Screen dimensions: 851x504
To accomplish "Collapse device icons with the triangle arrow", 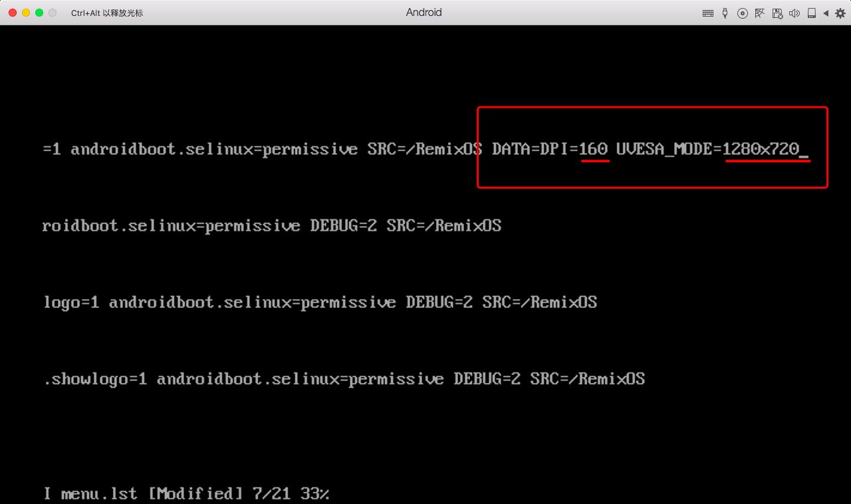I will tap(826, 13).
